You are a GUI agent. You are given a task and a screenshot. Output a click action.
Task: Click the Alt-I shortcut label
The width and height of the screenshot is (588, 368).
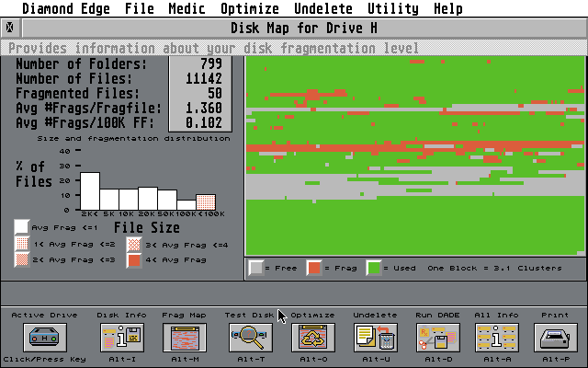(122, 360)
